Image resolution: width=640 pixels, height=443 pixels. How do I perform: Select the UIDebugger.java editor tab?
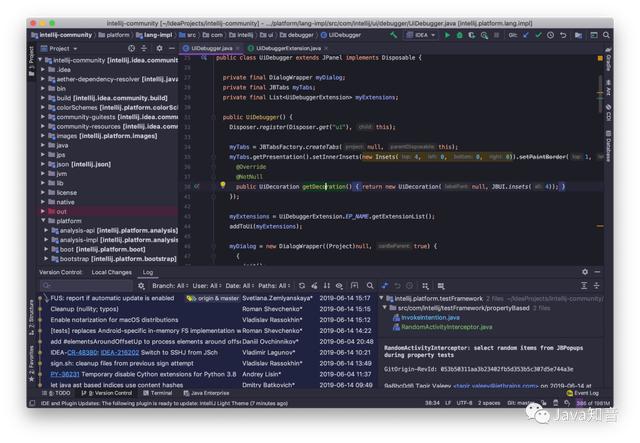[x=211, y=48]
